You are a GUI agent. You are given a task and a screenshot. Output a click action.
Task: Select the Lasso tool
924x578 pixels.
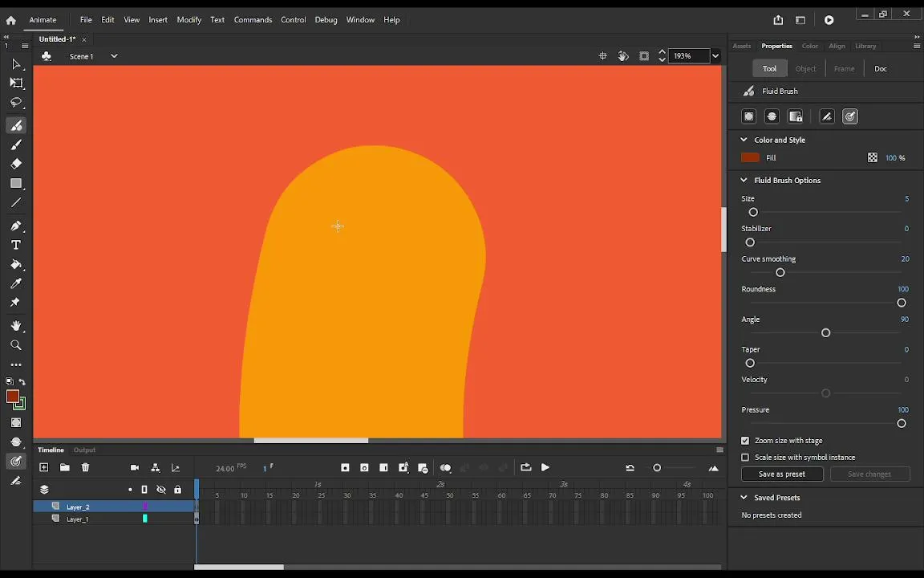pos(17,103)
